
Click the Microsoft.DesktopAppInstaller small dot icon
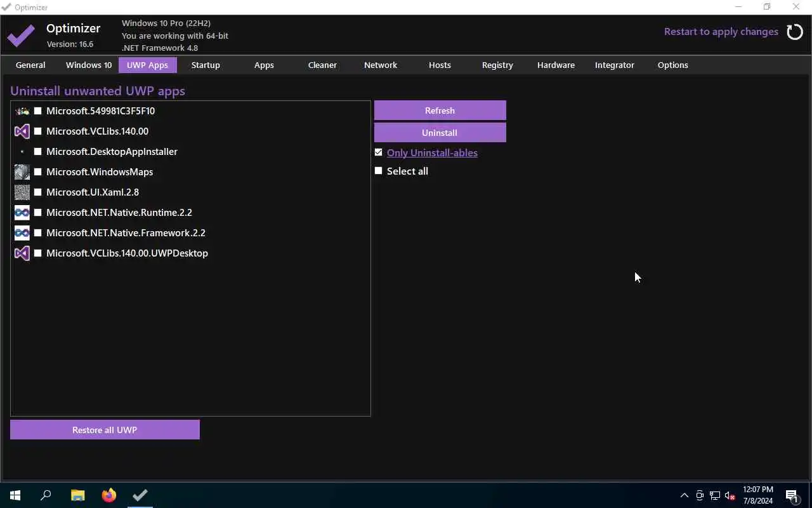coord(22,152)
